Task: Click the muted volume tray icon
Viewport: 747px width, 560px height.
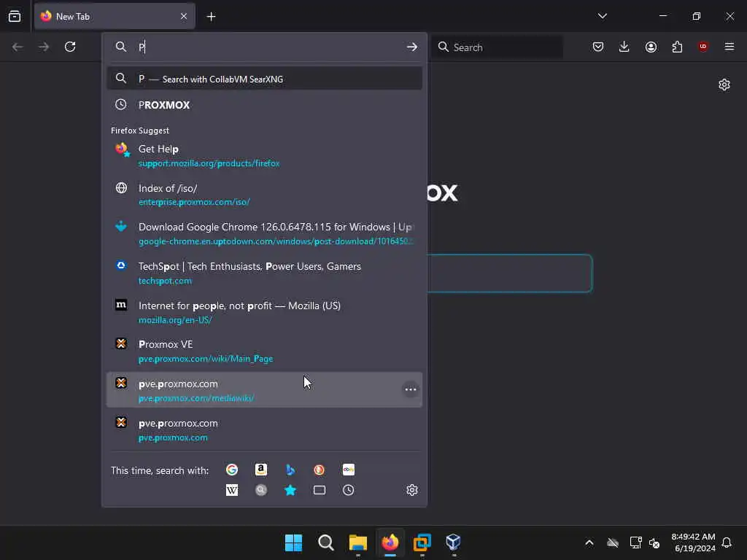Action: (654, 542)
